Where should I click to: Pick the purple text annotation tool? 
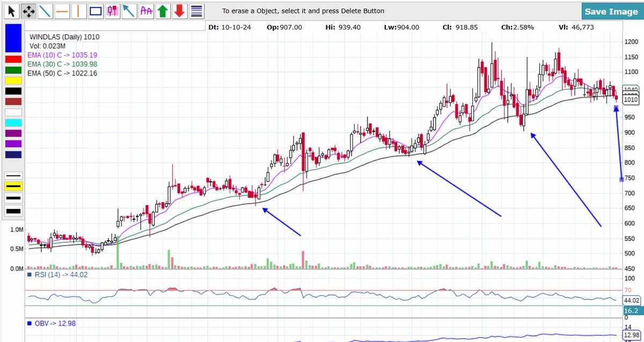(x=145, y=11)
